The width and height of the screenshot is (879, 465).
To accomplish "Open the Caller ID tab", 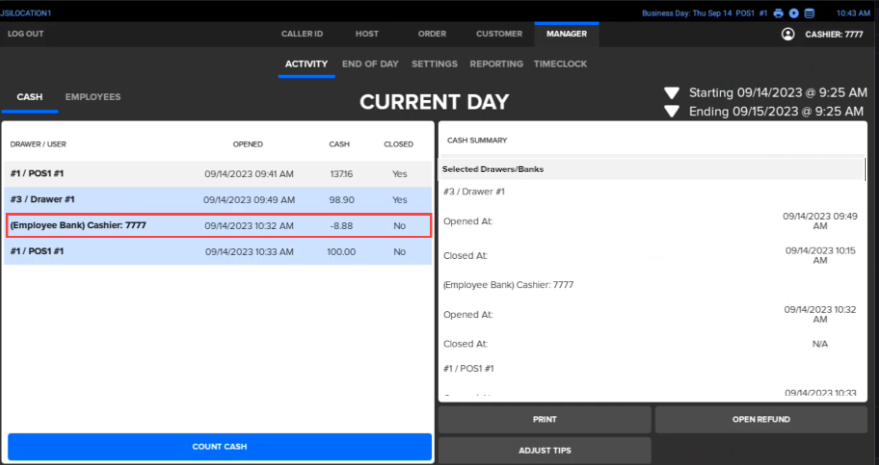I will [x=306, y=34].
